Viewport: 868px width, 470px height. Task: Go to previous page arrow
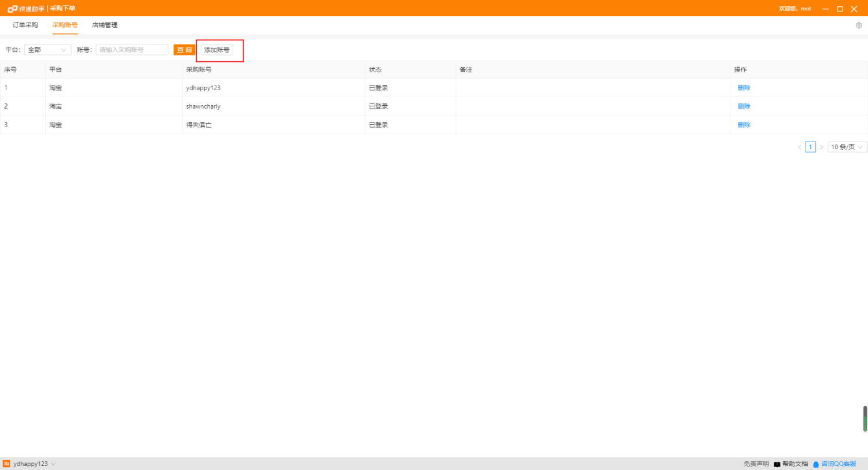tap(800, 147)
